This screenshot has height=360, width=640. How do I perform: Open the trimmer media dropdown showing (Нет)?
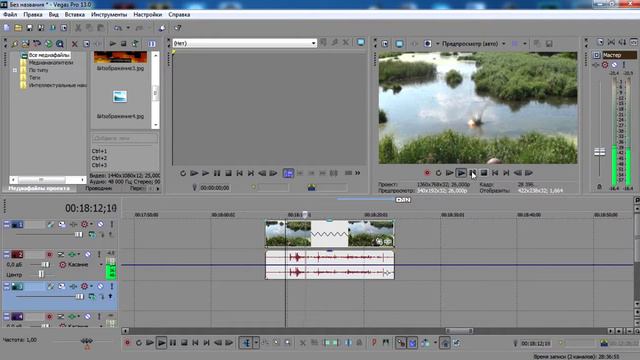click(244, 43)
